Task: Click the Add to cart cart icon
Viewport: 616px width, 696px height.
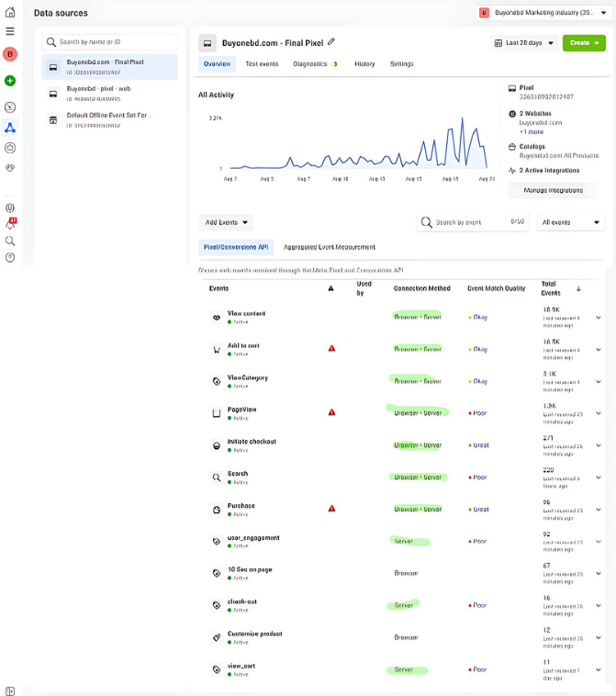Action: (217, 350)
